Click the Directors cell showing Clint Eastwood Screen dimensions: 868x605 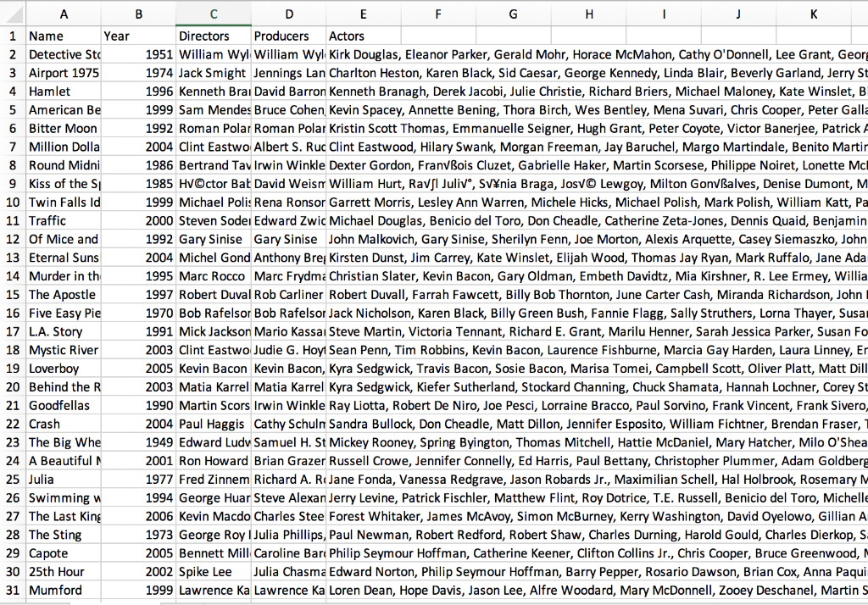(213, 147)
